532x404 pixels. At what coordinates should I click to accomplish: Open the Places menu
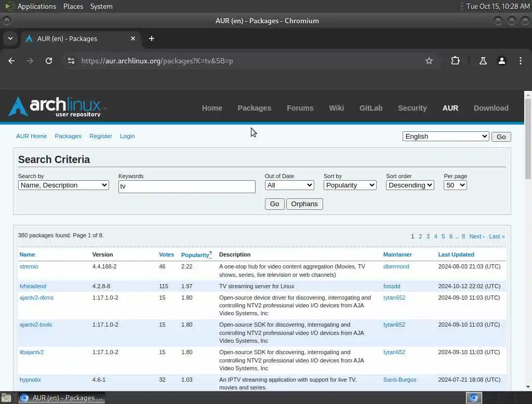(x=73, y=6)
